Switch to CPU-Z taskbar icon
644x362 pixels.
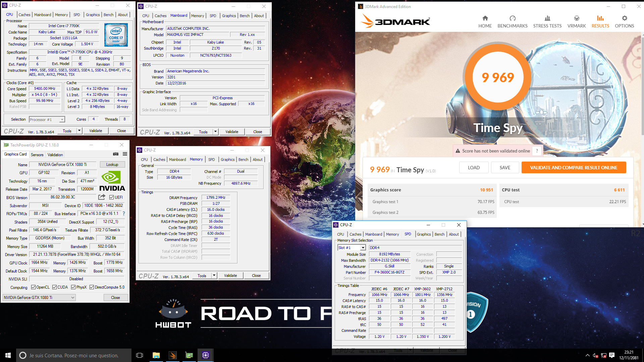pos(205,355)
